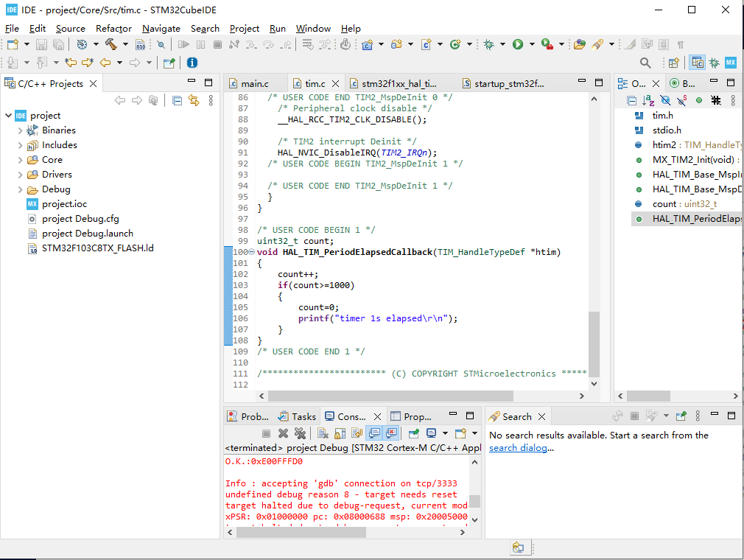Image resolution: width=744 pixels, height=560 pixels.
Task: Click the Clear Console icon
Action: (323, 433)
